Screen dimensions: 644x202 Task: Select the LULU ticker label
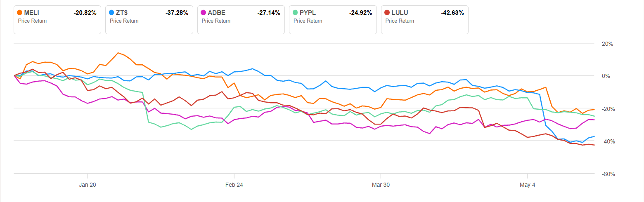399,13
